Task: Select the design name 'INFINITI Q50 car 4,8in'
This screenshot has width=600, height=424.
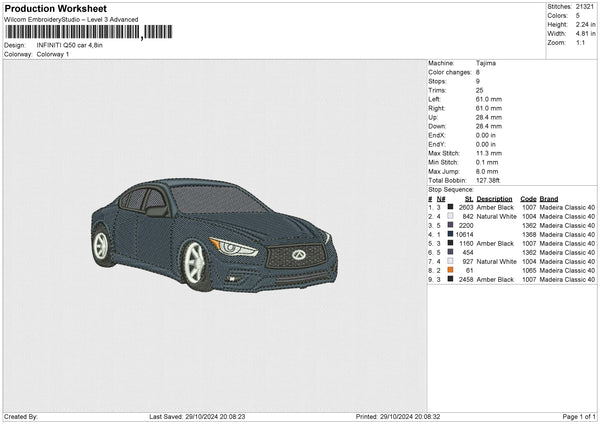Action: point(70,45)
